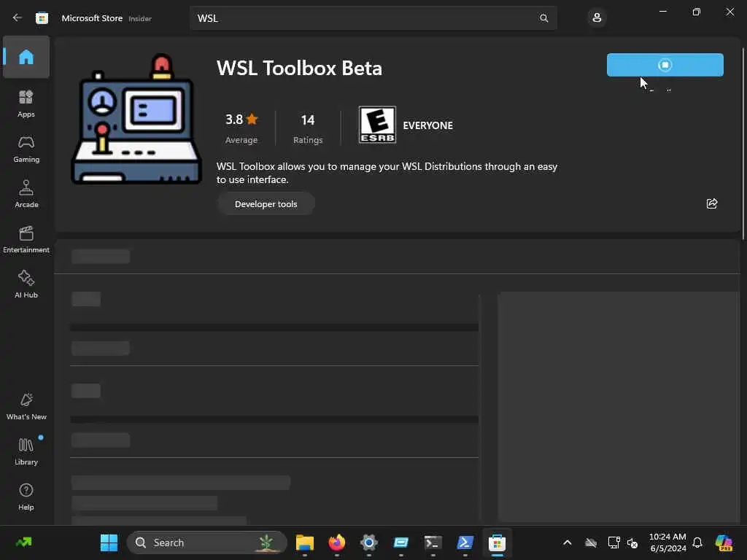This screenshot has height=560, width=747.
Task: Open the Gaming section
Action: pyautogui.click(x=26, y=149)
